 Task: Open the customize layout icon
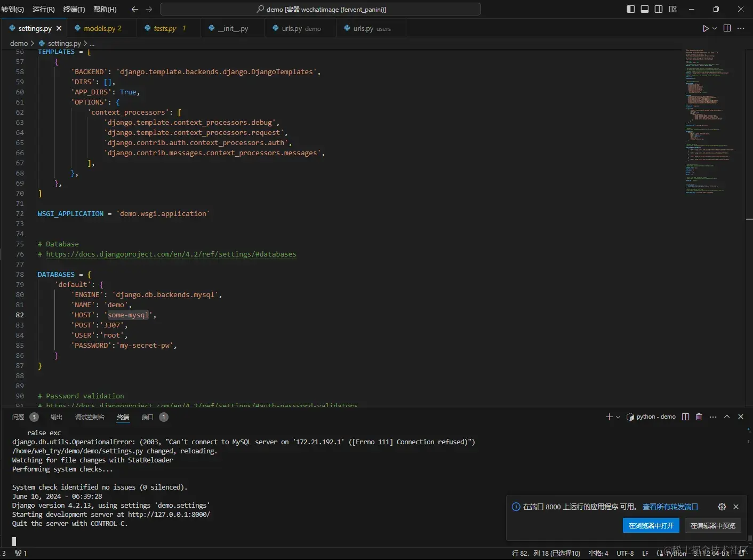673,9
